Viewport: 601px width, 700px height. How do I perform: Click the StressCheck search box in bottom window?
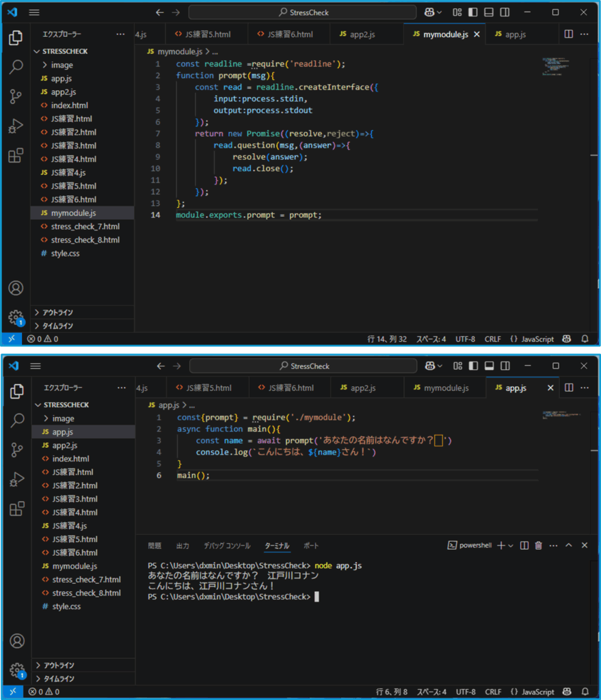[304, 366]
